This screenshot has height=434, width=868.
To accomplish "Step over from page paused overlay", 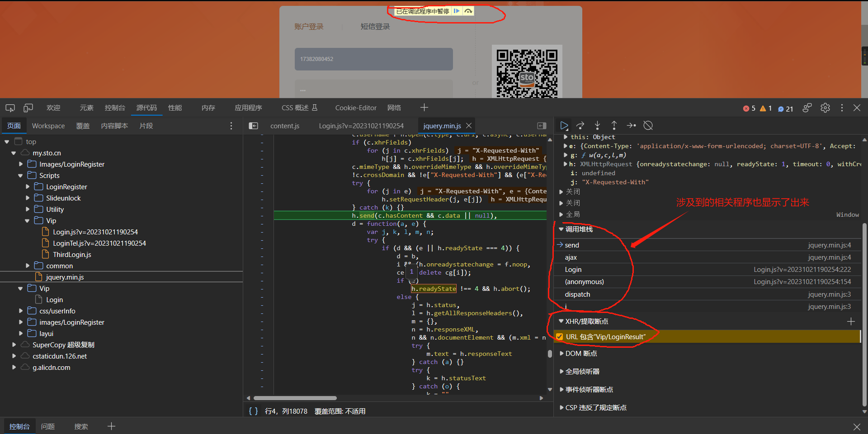I will pyautogui.click(x=468, y=11).
